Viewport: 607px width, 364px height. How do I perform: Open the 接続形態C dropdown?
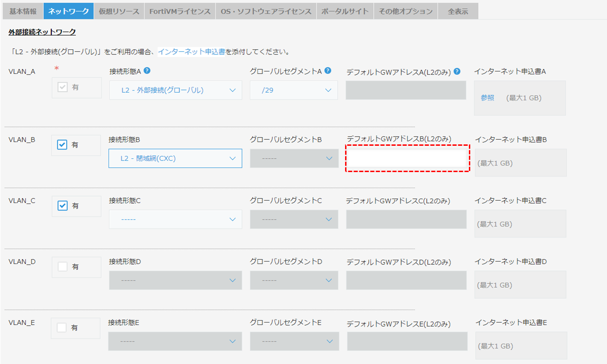(176, 219)
